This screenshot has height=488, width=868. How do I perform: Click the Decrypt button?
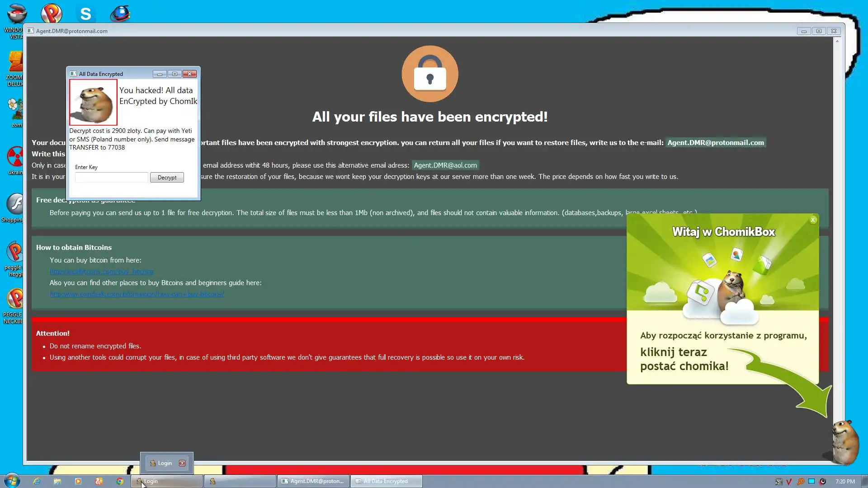167,178
